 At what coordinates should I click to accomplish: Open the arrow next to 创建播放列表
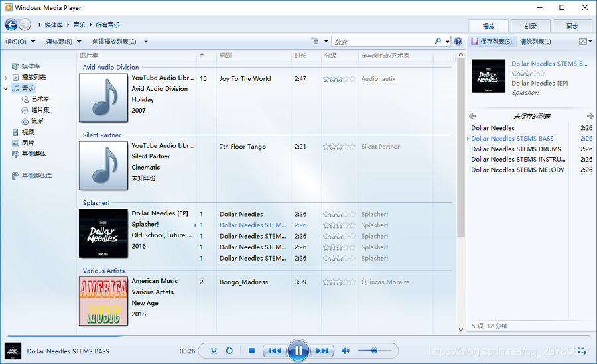click(x=146, y=42)
